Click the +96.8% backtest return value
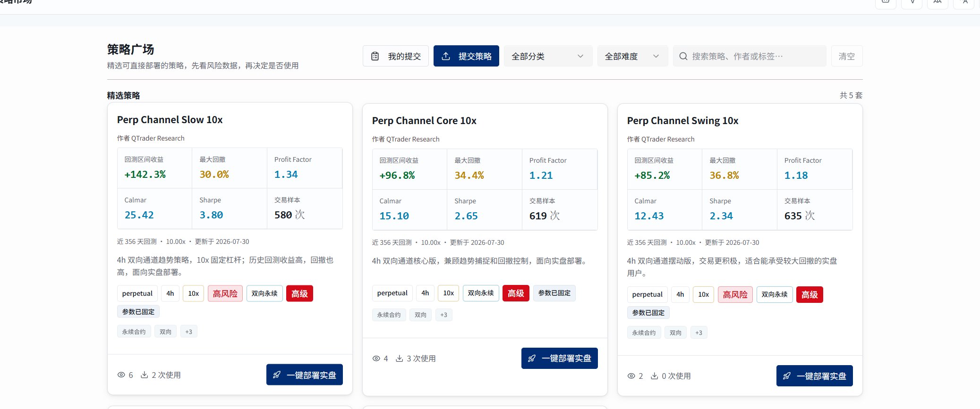The height and width of the screenshot is (409, 980). (397, 175)
